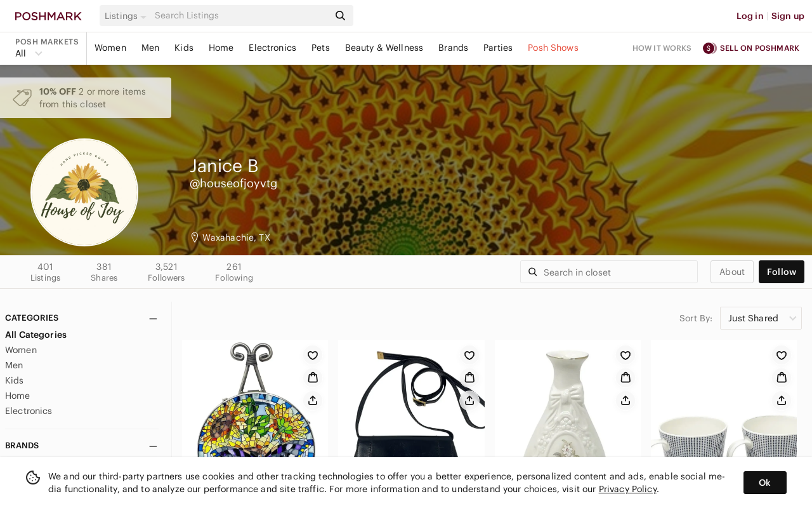Screen dimensions: 812x508
Task: Click the Search Listings input field
Action: (x=241, y=16)
